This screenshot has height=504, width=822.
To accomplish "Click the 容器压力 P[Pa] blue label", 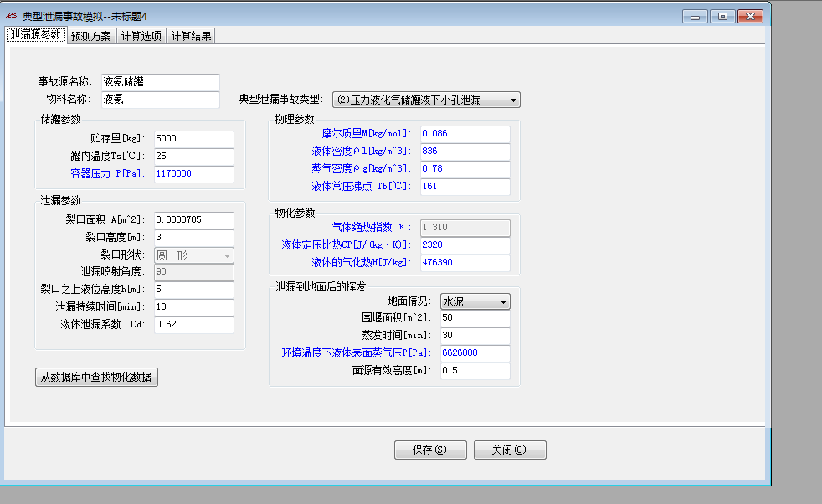I will (x=107, y=173).
